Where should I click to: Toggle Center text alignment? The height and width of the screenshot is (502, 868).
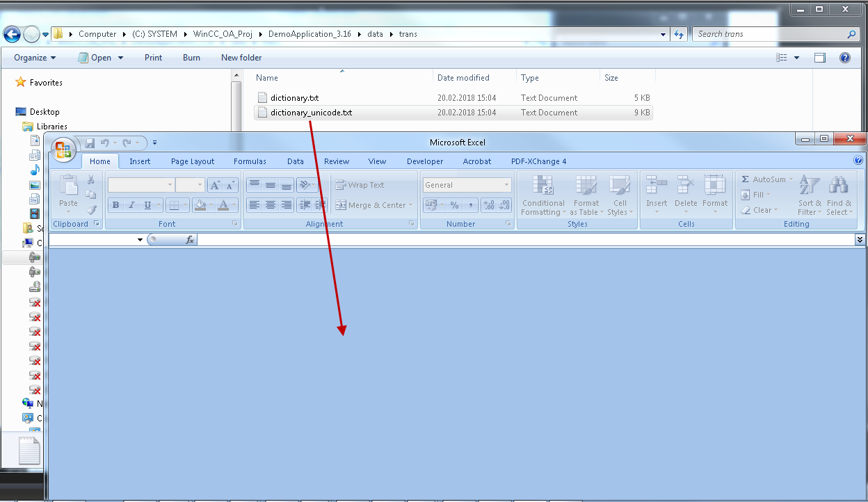pyautogui.click(x=270, y=205)
